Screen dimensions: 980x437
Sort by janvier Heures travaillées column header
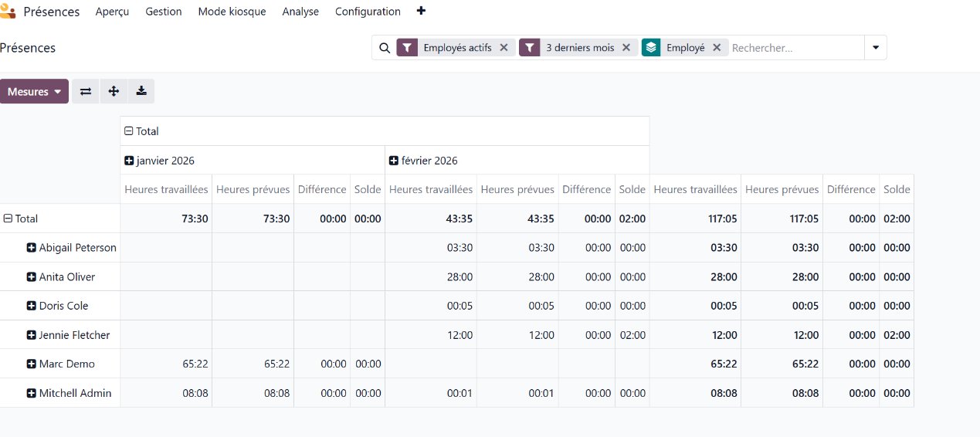166,189
